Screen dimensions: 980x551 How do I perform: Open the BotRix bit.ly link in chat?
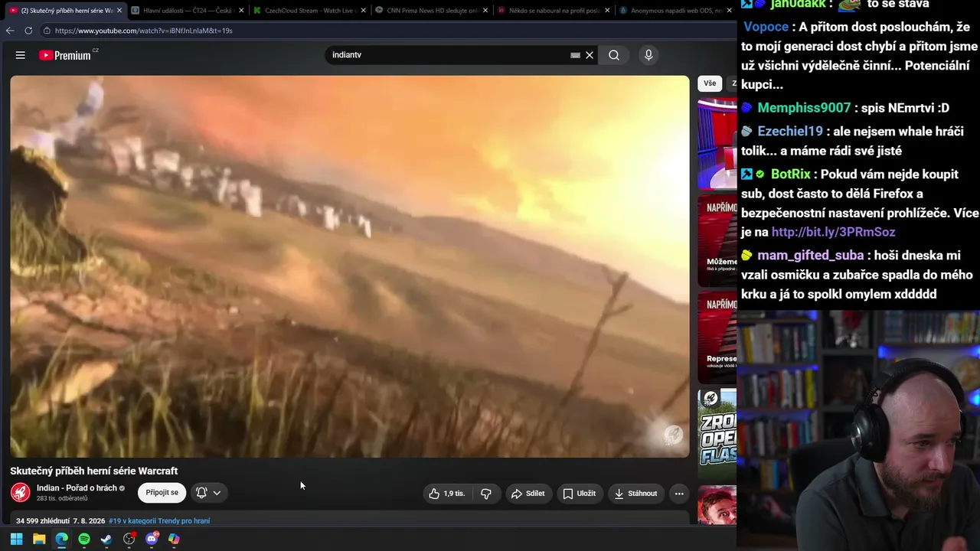click(833, 232)
